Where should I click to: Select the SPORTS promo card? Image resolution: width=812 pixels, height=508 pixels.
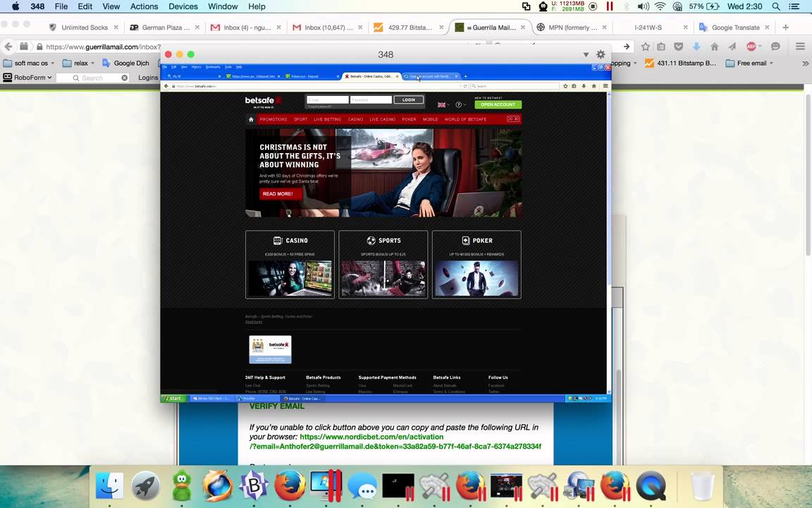tap(383, 265)
